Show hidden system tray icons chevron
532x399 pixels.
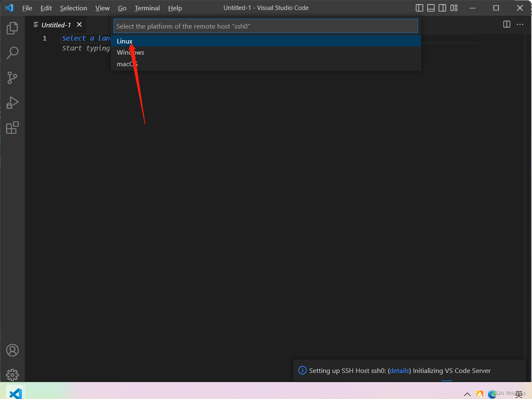point(467,394)
